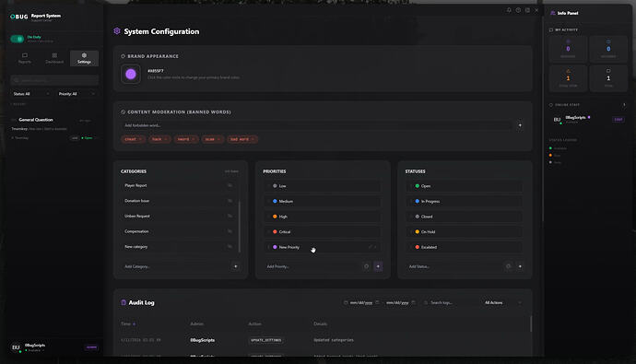636x364 pixels.
Task: Delete the Donation Issue category
Action: [230, 201]
